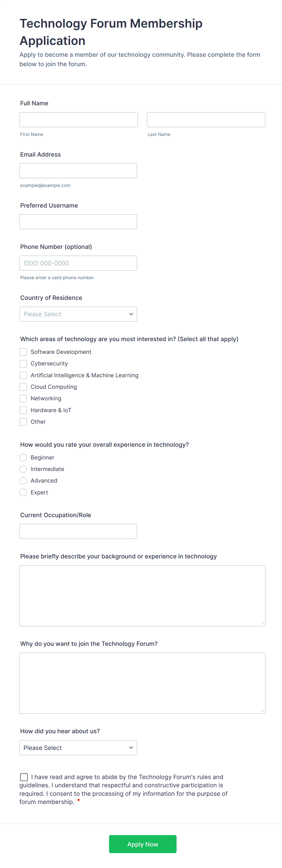Check the Hardware & IoT box

[x=23, y=410]
